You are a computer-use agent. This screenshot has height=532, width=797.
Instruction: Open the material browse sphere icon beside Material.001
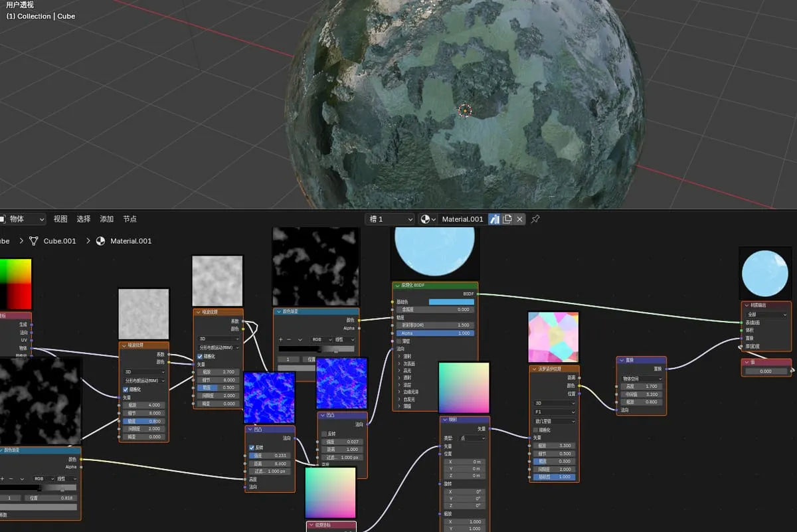(427, 219)
